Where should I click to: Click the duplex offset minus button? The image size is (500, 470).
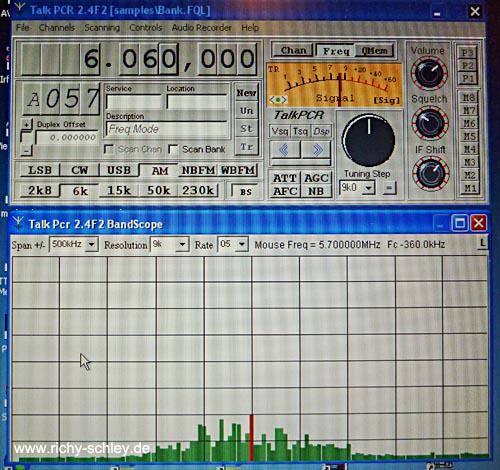pos(27,151)
